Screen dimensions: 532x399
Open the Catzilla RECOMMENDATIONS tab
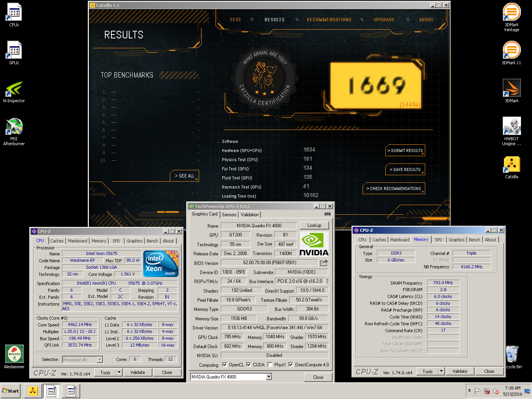(x=329, y=20)
